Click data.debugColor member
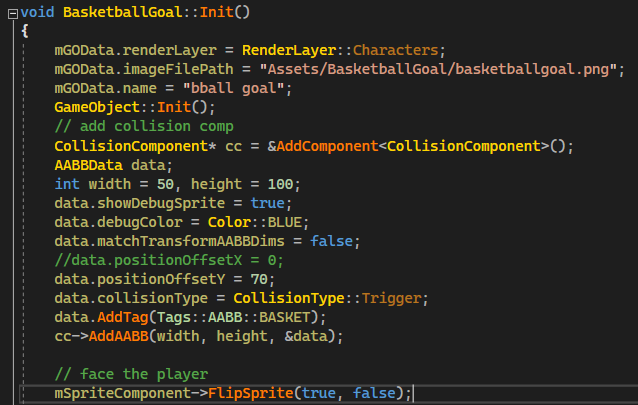The height and width of the screenshot is (405, 638). (x=118, y=222)
